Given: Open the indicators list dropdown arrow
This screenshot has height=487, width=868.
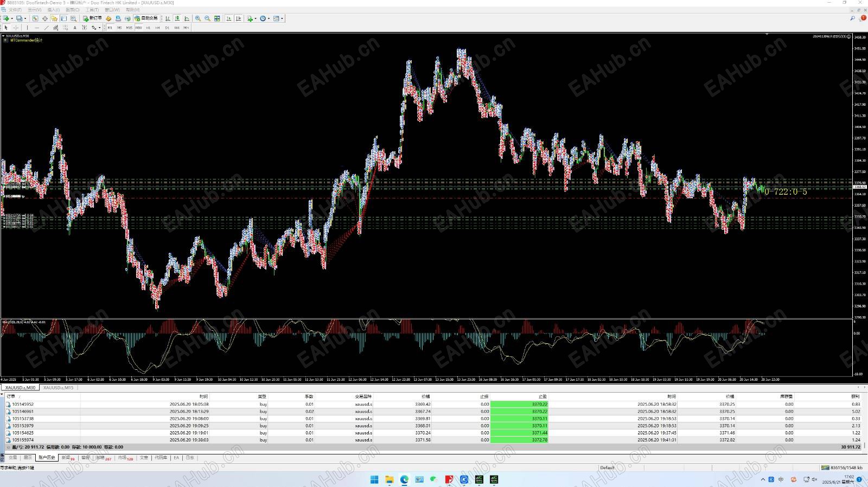Looking at the screenshot, I should click(x=256, y=18).
